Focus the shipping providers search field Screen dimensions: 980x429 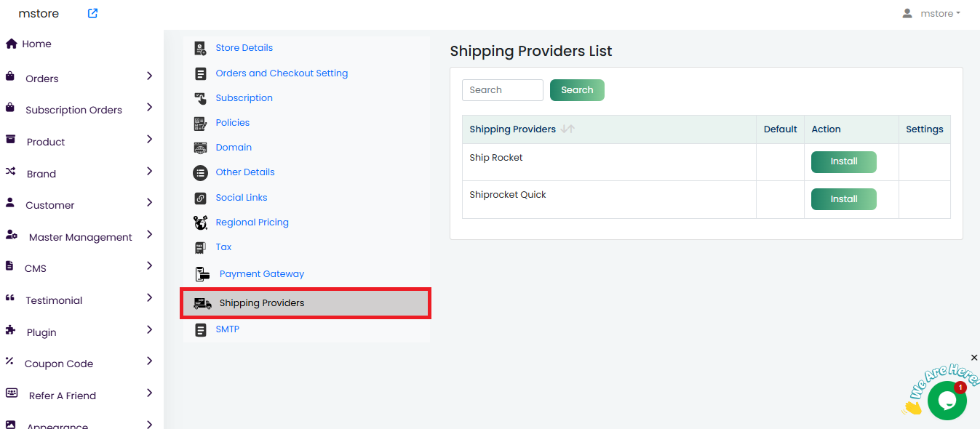coord(502,90)
